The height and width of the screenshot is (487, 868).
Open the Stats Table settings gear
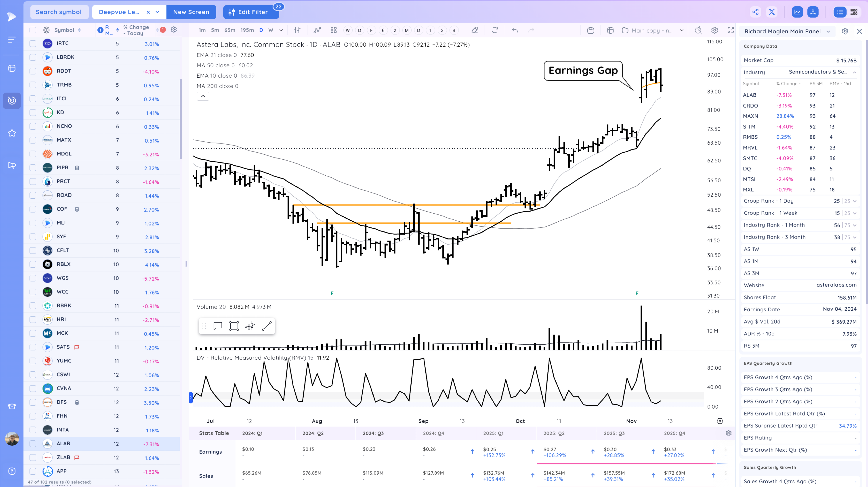point(728,433)
